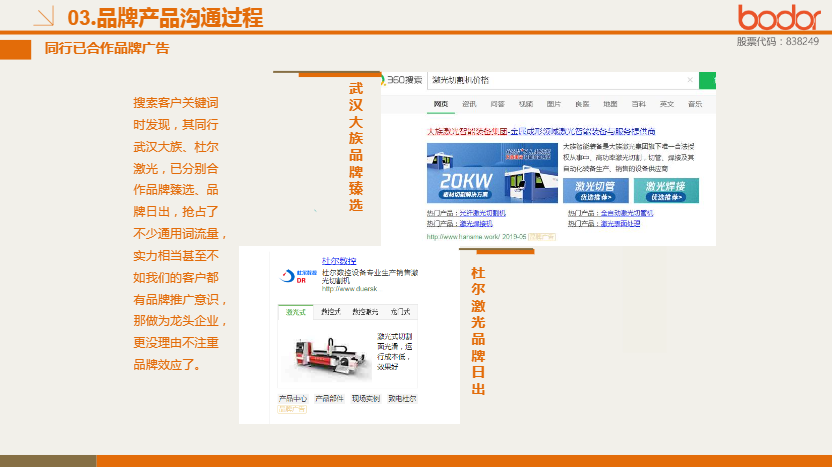832x467 pixels.
Task: Select the 良医 tab
Action: point(582,104)
